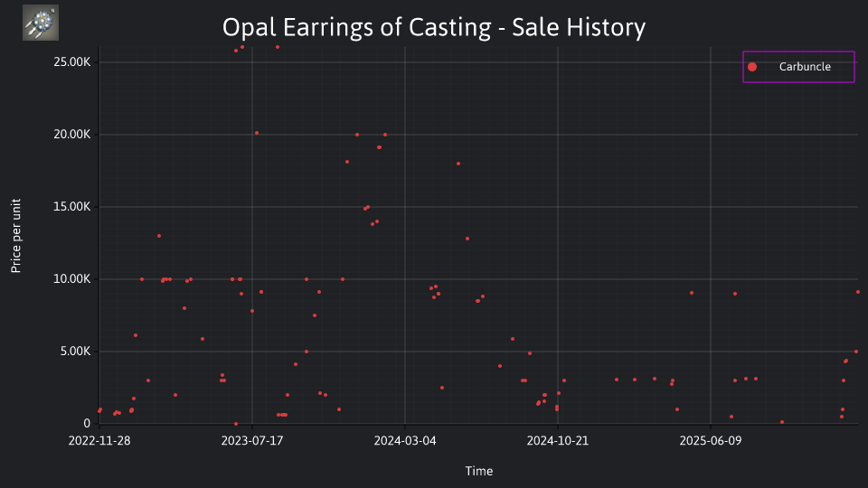Viewport: 868px width, 488px height.
Task: Click the 2023-07-17 date tick label
Action: [x=252, y=441]
